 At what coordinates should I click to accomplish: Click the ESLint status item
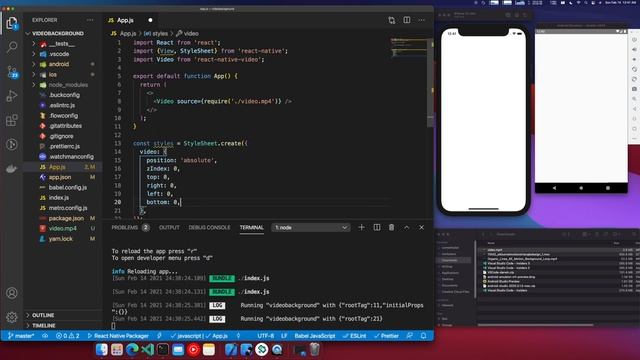tap(354, 336)
